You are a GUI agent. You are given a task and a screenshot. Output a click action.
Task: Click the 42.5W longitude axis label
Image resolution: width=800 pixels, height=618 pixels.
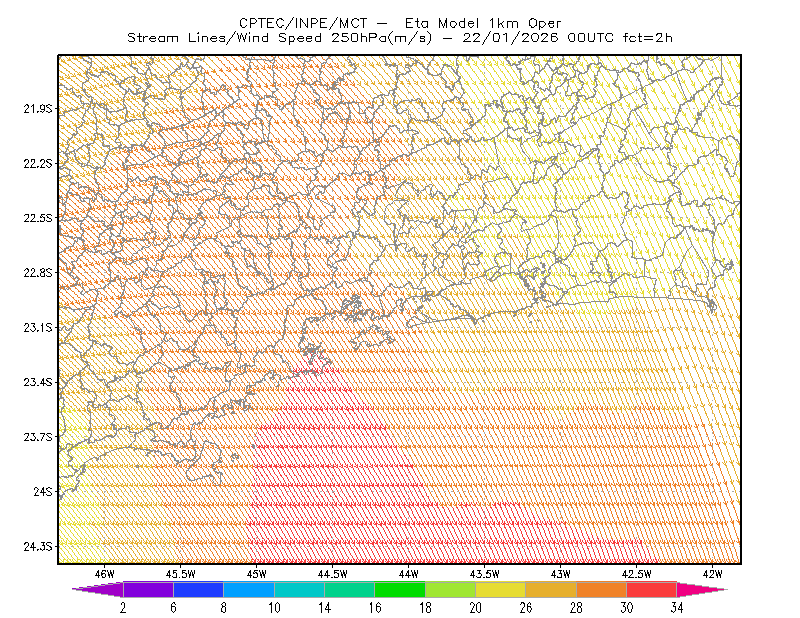click(636, 574)
